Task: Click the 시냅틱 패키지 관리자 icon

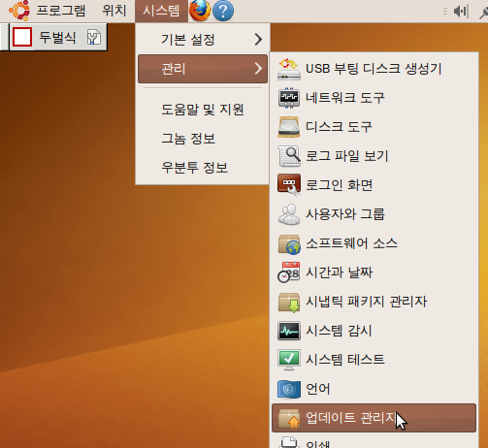Action: tap(289, 302)
